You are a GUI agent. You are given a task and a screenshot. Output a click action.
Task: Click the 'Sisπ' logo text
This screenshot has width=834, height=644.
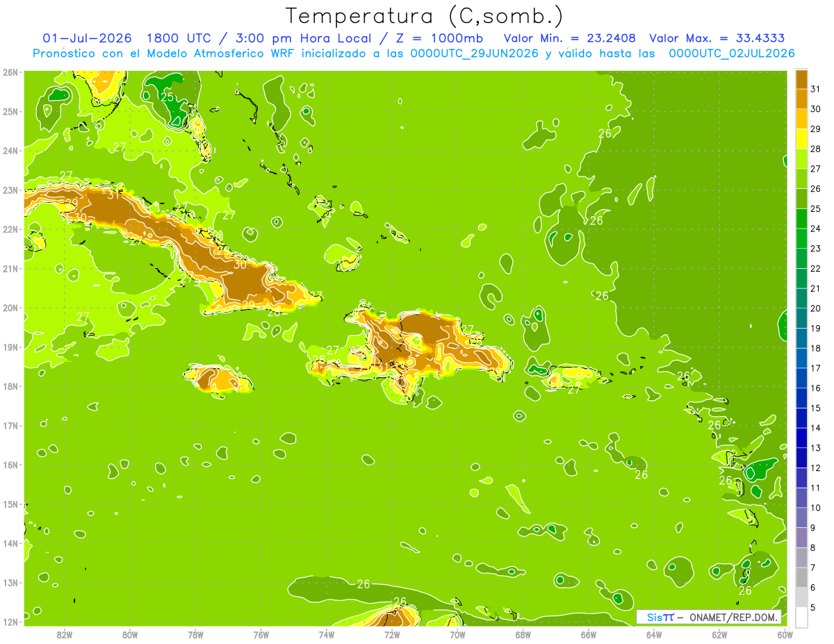pyautogui.click(x=660, y=617)
